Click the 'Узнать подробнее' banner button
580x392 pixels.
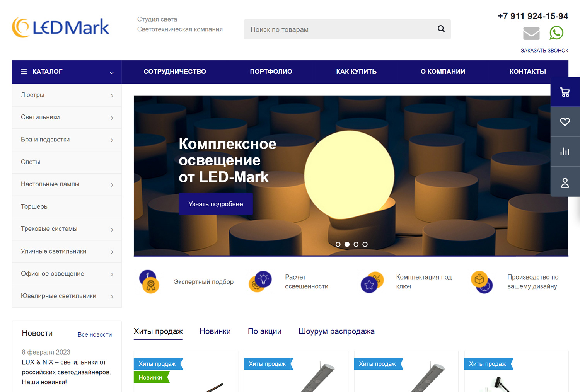[x=215, y=204]
